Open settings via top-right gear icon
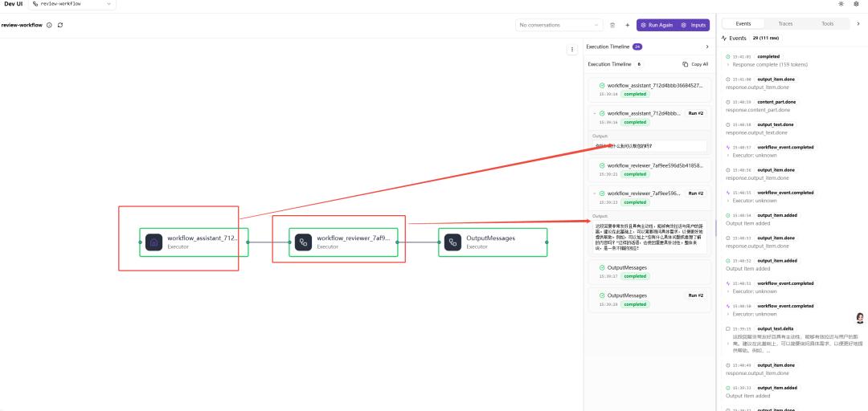Viewport: 868px width, 411px height. (x=856, y=4)
